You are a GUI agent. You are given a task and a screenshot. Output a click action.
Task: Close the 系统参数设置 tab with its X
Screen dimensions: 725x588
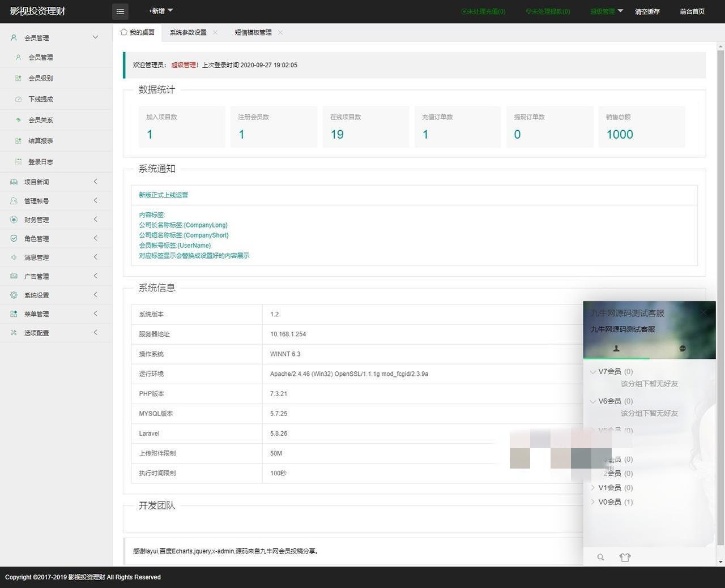click(x=215, y=32)
